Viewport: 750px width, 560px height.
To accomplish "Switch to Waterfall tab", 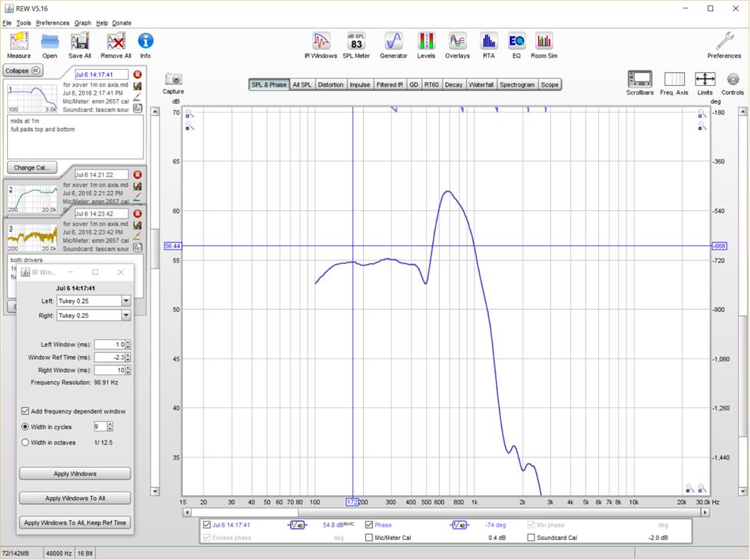I will pos(481,84).
